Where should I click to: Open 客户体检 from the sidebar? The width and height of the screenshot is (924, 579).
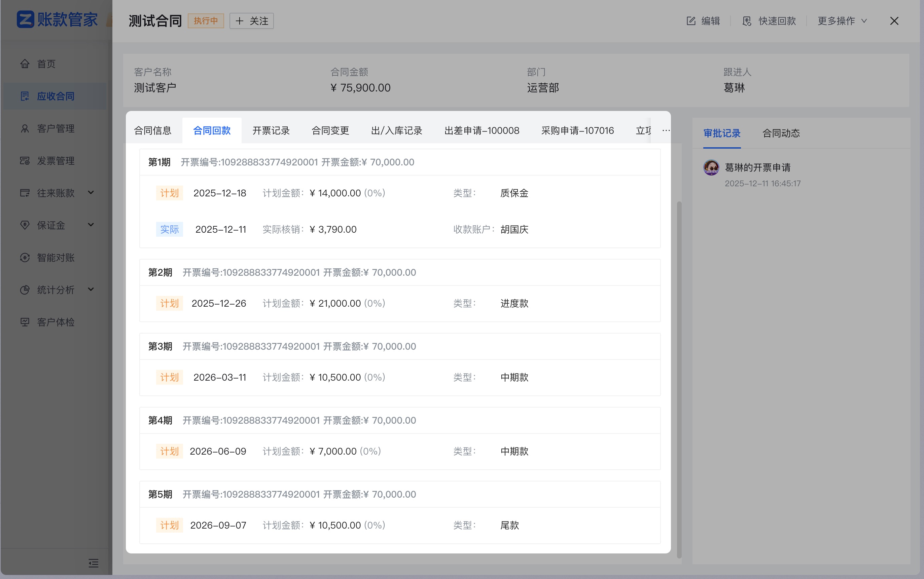[56, 322]
